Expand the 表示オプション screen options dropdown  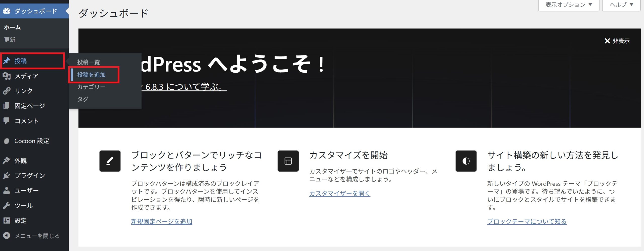click(569, 5)
